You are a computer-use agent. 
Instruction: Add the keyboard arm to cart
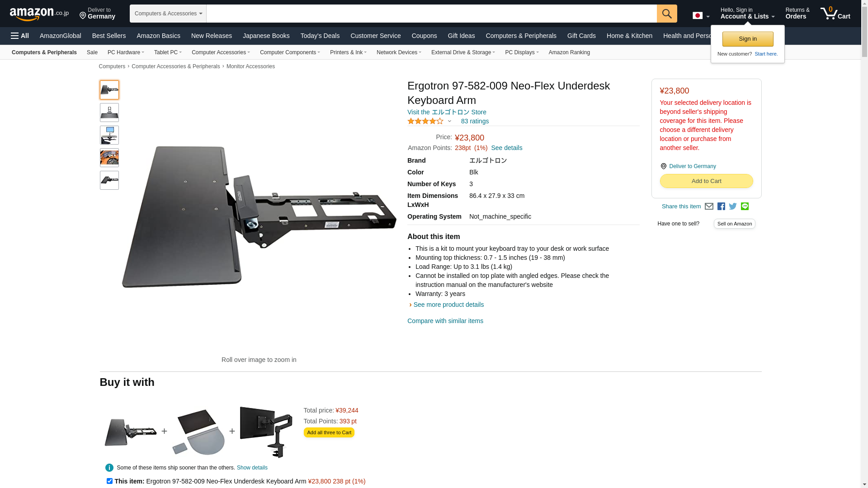[x=706, y=181]
